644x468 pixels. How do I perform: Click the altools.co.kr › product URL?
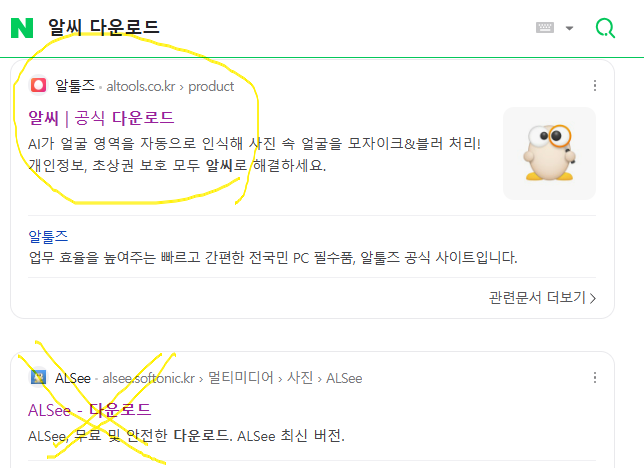click(x=170, y=86)
